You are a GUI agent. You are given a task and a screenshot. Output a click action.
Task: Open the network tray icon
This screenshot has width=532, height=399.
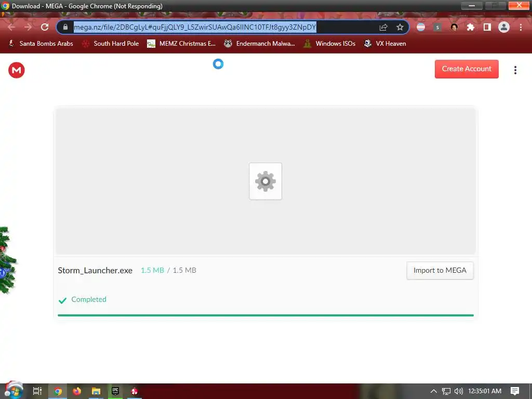(x=446, y=391)
